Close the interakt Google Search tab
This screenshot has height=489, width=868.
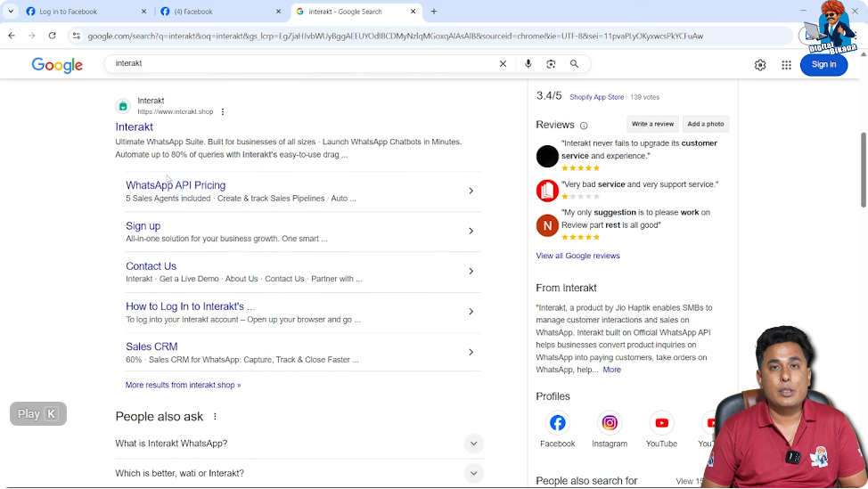413,11
